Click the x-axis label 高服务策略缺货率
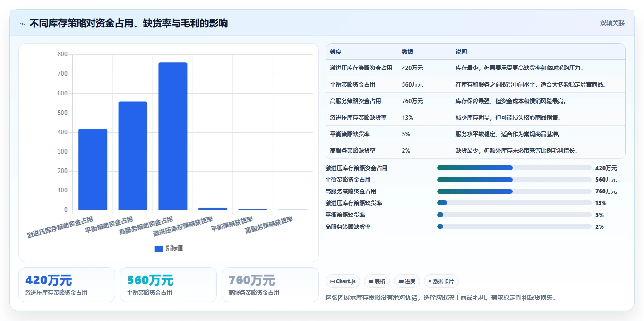 tap(270, 225)
